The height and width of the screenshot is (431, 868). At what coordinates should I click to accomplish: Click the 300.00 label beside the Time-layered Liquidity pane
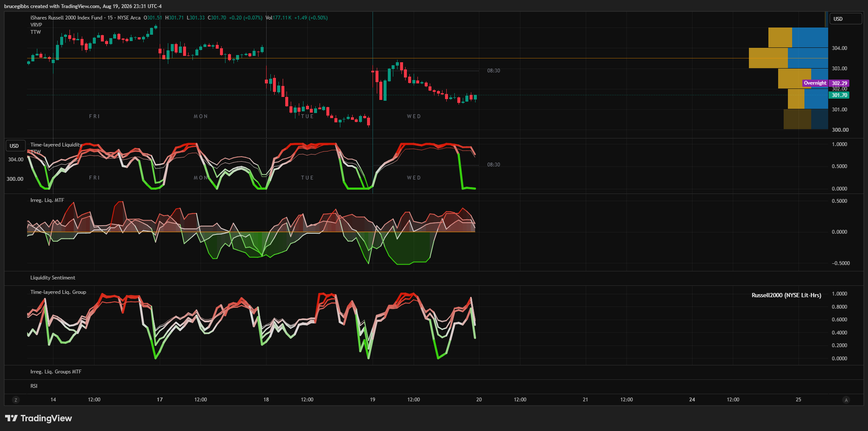pos(15,179)
